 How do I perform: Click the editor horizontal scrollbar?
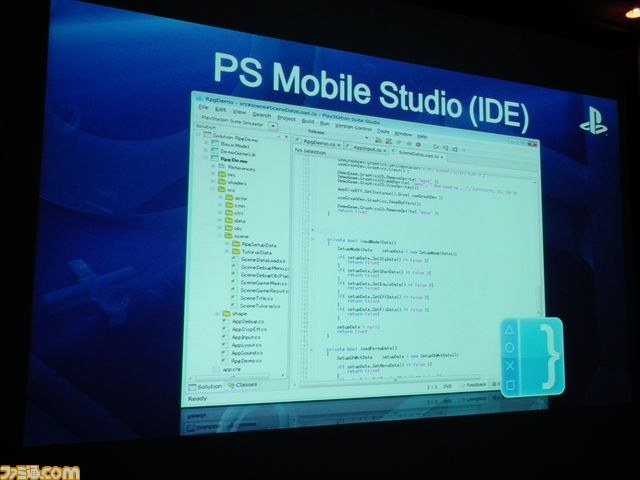tap(388, 381)
